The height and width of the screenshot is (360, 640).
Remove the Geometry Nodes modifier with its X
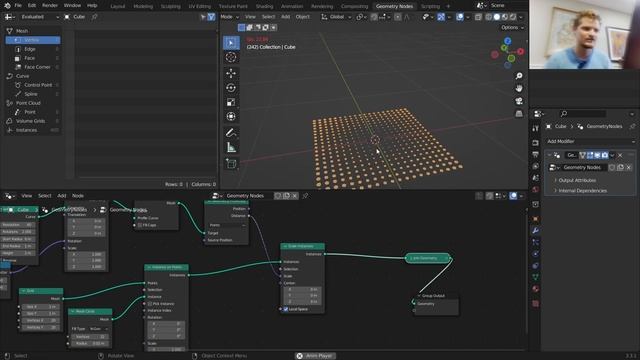pyautogui.click(x=620, y=155)
